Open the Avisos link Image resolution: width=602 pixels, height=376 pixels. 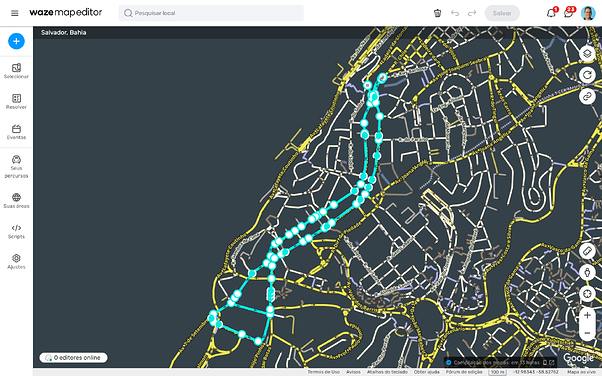point(353,372)
